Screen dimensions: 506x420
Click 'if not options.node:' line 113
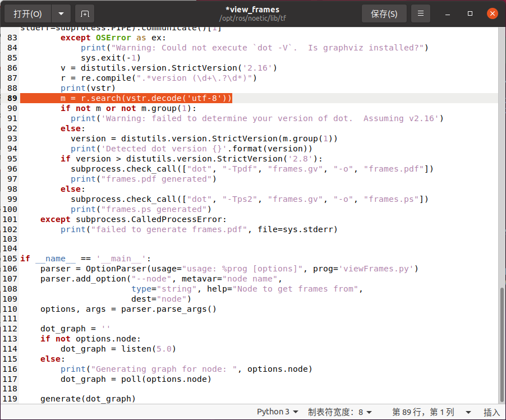(x=91, y=339)
